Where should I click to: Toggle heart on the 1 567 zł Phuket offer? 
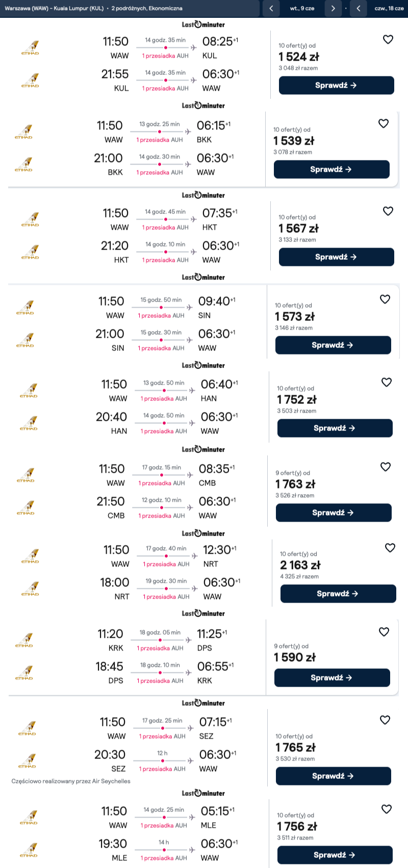[388, 211]
